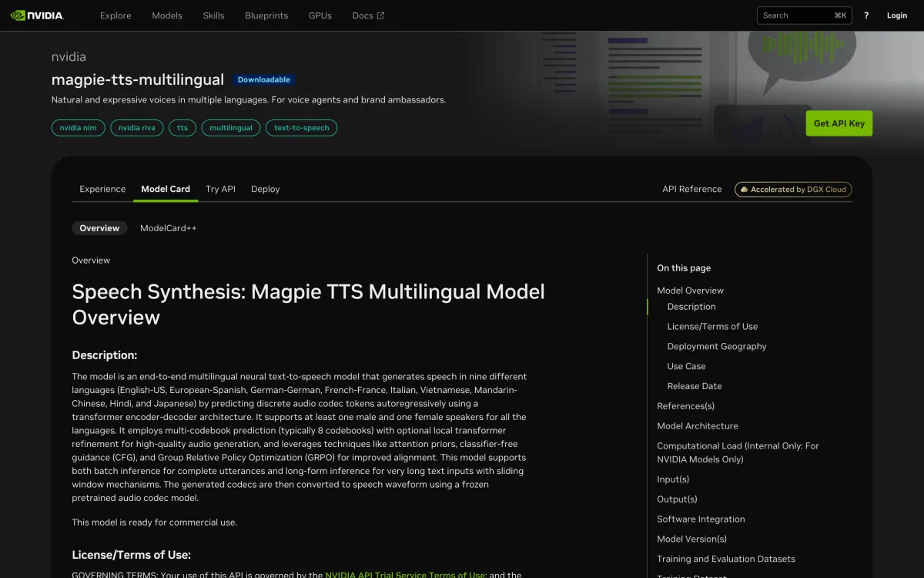This screenshot has height=578, width=924.
Task: Click the Overview breadcrumb above the title
Action: pyautogui.click(x=91, y=260)
